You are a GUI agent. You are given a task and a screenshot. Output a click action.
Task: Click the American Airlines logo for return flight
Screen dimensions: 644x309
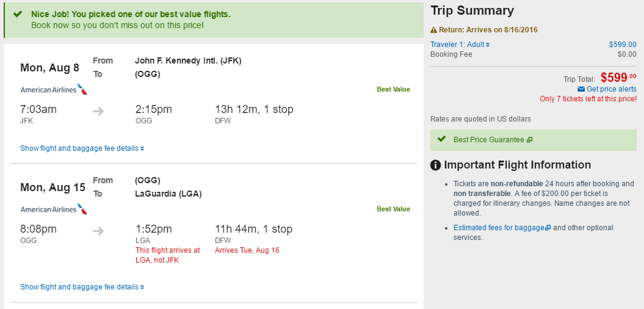click(x=54, y=209)
